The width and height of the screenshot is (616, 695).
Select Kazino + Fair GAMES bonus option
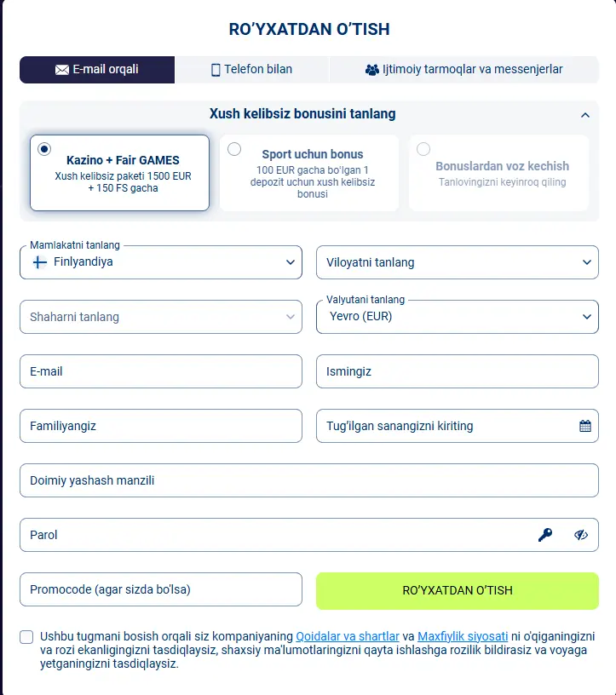[x=44, y=149]
